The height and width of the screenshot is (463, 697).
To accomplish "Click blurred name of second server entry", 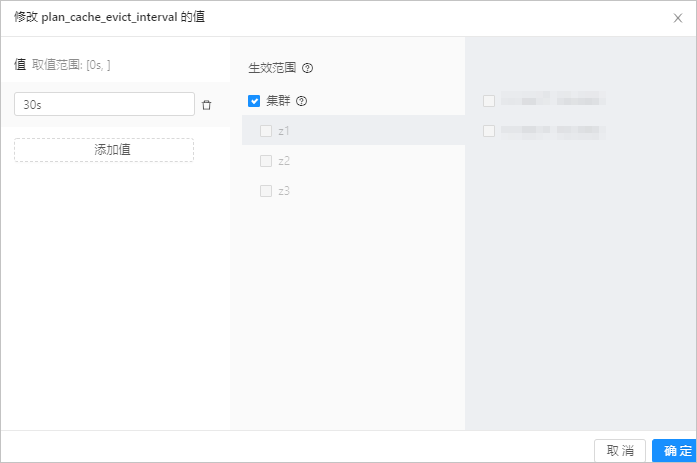I will click(553, 131).
